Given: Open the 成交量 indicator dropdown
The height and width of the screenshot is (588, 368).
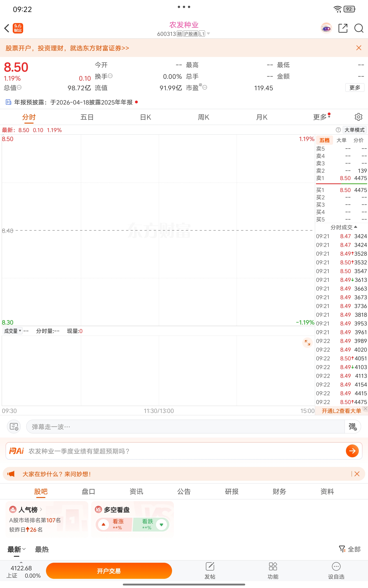Looking at the screenshot, I should click(x=13, y=331).
